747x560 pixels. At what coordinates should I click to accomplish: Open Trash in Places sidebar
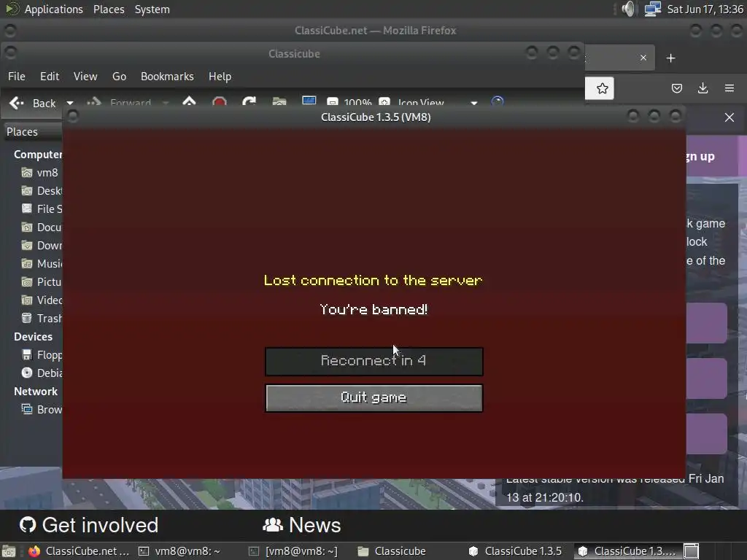(42, 318)
